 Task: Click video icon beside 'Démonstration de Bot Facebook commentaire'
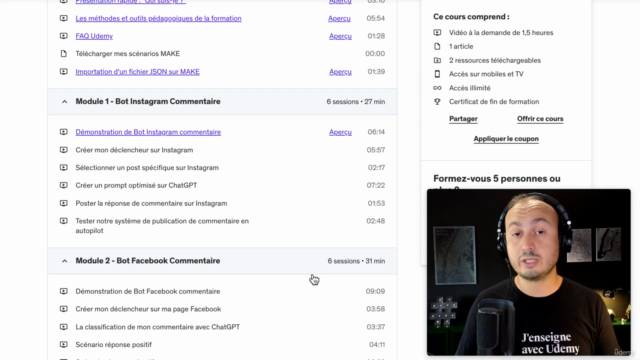[64, 291]
